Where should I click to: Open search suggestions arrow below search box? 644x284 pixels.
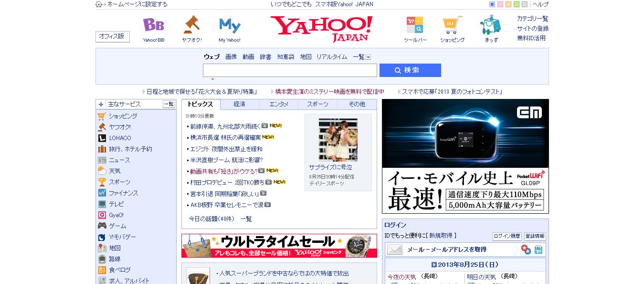(x=213, y=79)
